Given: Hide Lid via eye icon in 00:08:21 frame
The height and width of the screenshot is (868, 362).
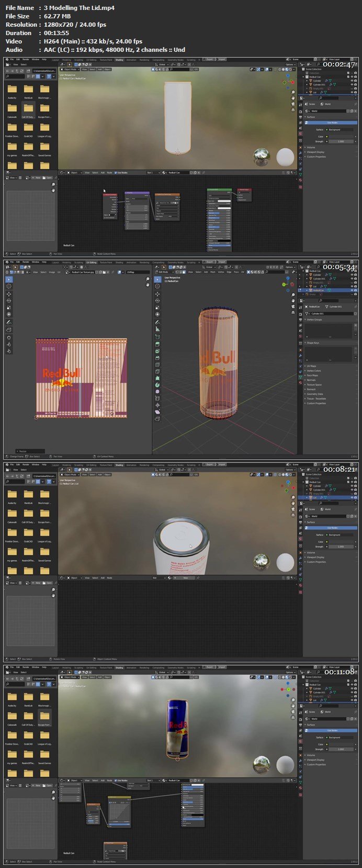Looking at the screenshot, I should (x=352, y=498).
